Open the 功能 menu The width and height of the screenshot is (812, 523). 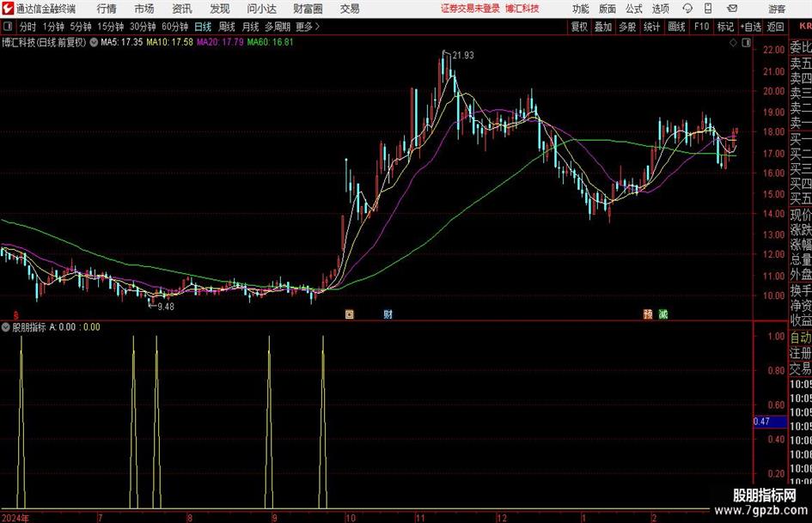[581, 9]
